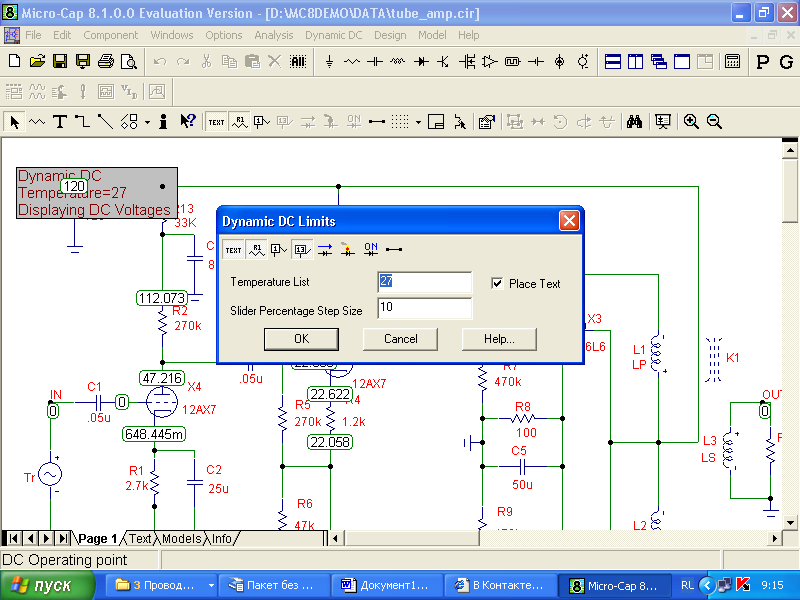Tile windows vertically icon
Viewport: 800px width, 600px height.
tap(635, 62)
